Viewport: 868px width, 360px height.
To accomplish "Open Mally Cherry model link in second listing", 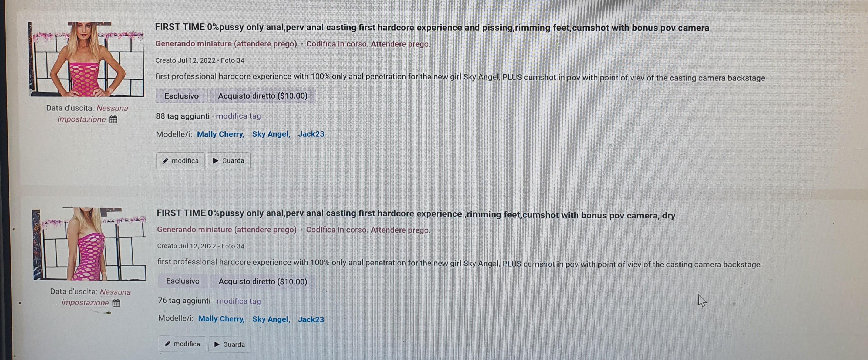I will (221, 319).
